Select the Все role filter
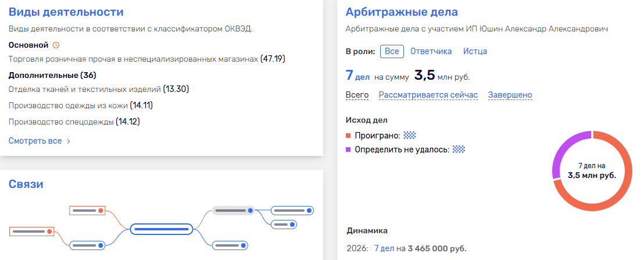Viewport: 644px width, 260px height. [x=392, y=51]
